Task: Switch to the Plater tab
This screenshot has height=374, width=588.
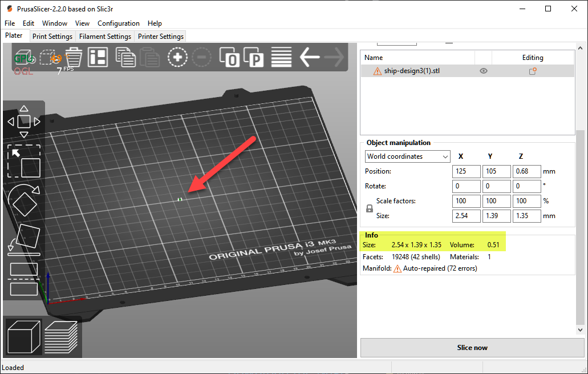Action: pyautogui.click(x=14, y=35)
